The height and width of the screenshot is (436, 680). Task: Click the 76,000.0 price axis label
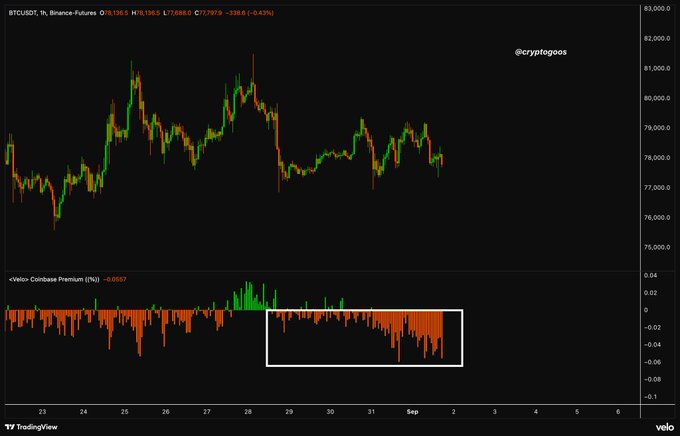point(658,217)
